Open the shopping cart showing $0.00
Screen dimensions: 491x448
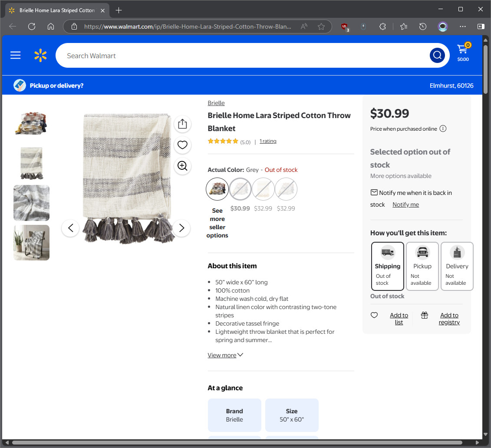(x=463, y=53)
